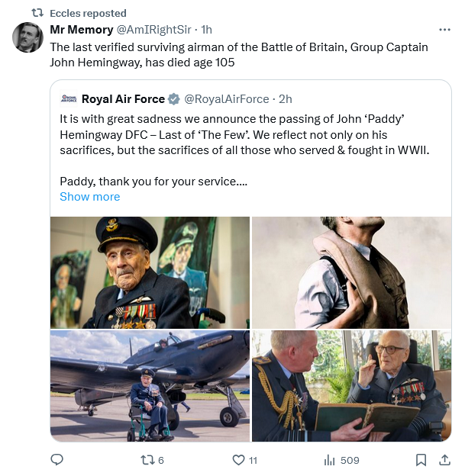Open the 1h timestamp of the post
The width and height of the screenshot is (465, 476).
point(205,29)
